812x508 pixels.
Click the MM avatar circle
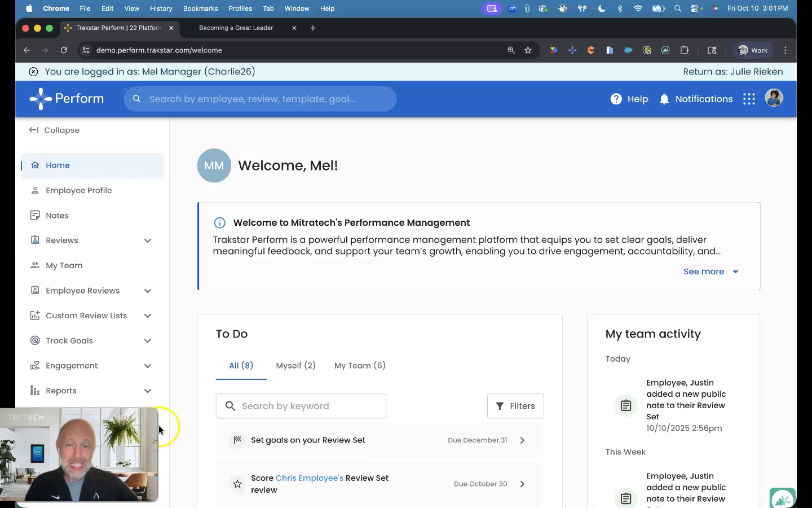point(214,165)
